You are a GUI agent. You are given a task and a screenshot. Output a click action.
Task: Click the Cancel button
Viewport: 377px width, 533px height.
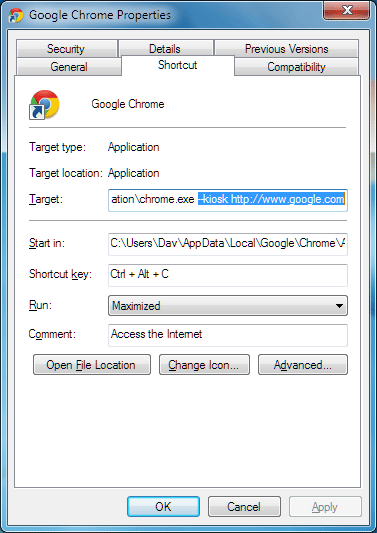pos(244,506)
